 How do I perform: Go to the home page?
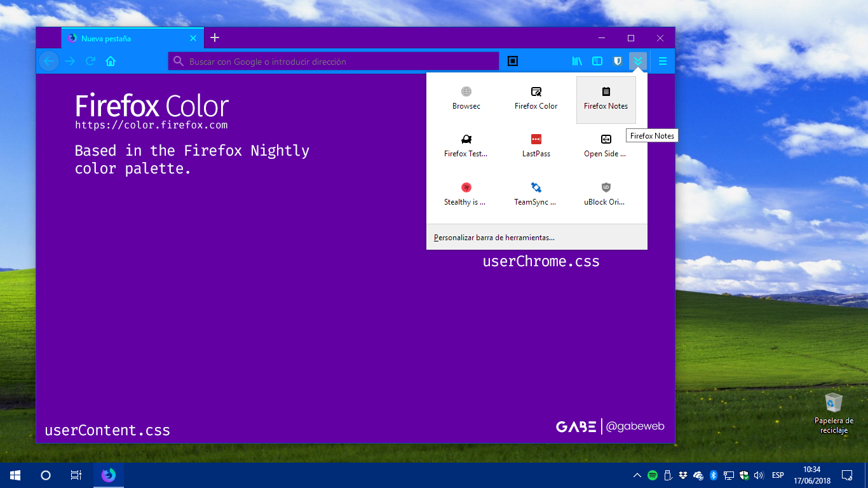coord(111,62)
